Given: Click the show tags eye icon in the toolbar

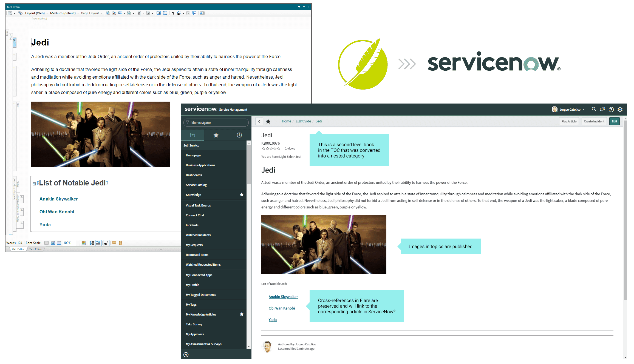Looking at the screenshot, I should (x=179, y=13).
